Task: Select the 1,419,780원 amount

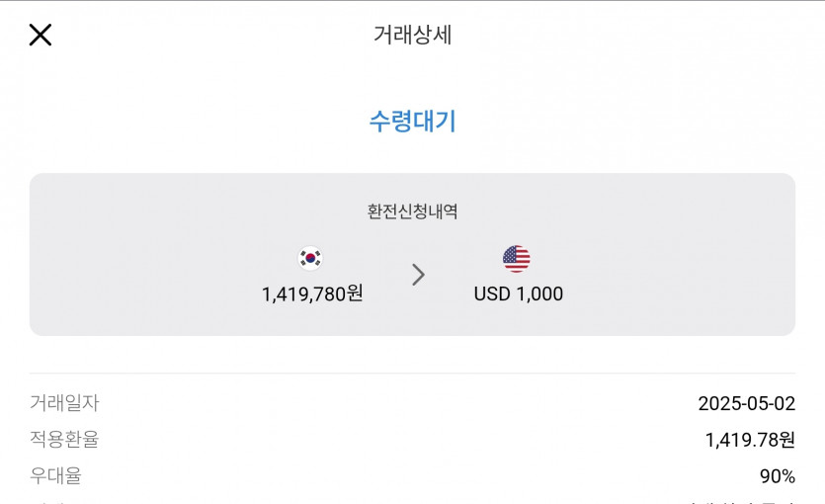Action: (312, 294)
